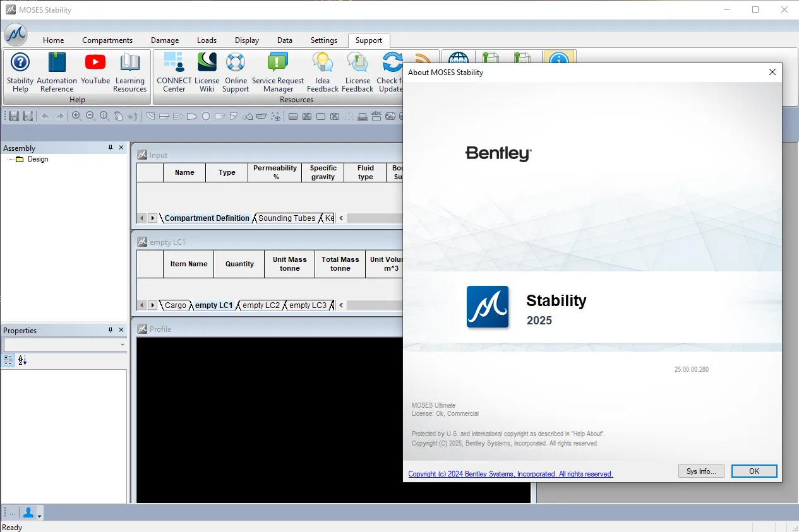
Task: Click the Quantity column header
Action: (x=239, y=264)
